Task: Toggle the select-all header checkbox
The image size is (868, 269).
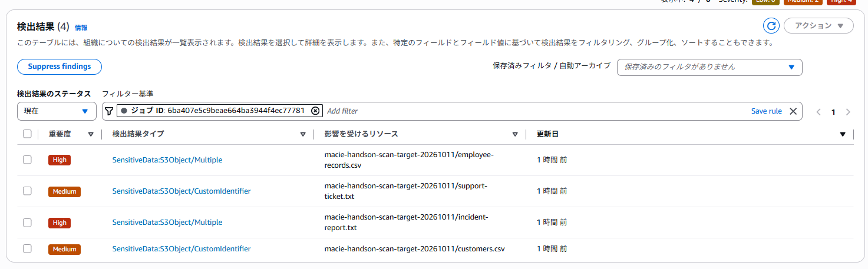Action: (x=27, y=134)
